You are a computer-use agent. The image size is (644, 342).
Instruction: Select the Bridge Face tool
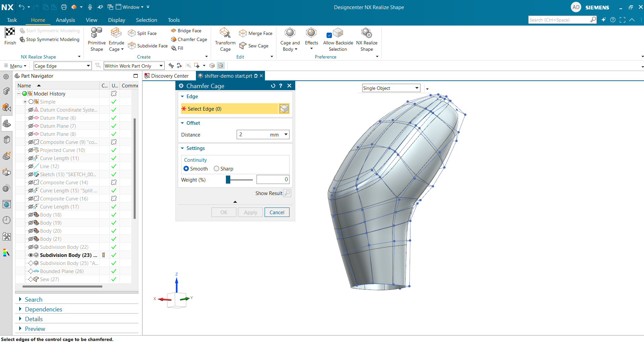[186, 30]
